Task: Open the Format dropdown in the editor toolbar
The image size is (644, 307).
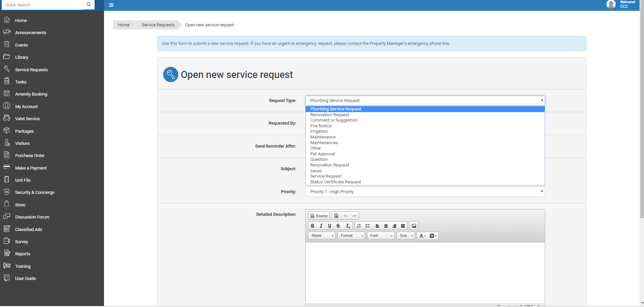Action: point(351,235)
